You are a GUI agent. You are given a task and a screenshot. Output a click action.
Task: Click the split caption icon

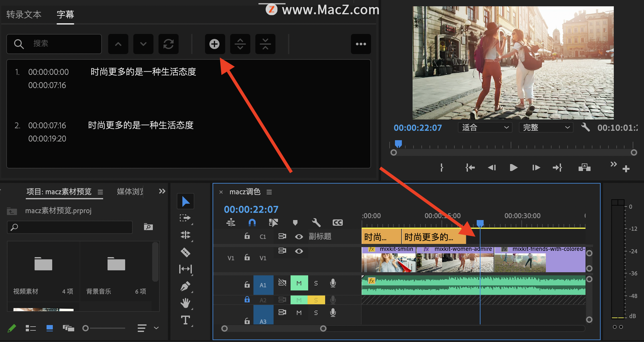tap(240, 44)
